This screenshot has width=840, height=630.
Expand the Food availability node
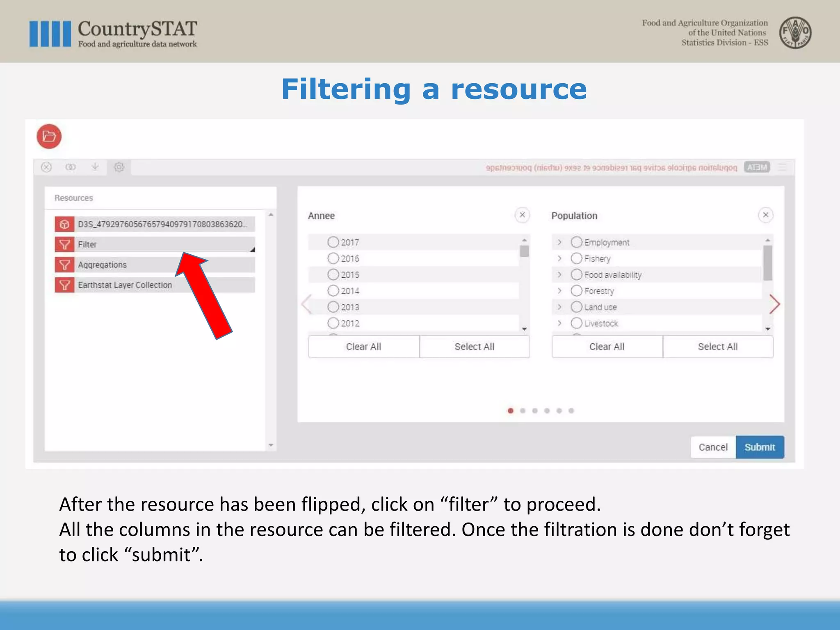[x=559, y=274]
